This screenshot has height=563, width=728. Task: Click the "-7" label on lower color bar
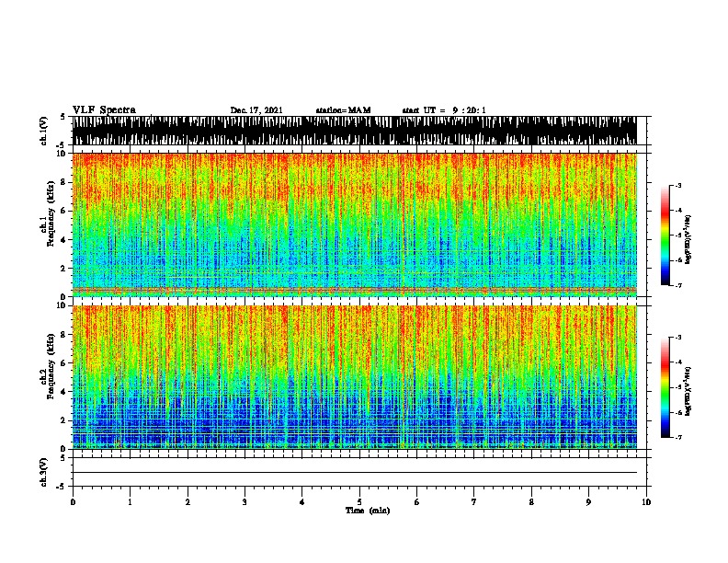[x=678, y=438]
